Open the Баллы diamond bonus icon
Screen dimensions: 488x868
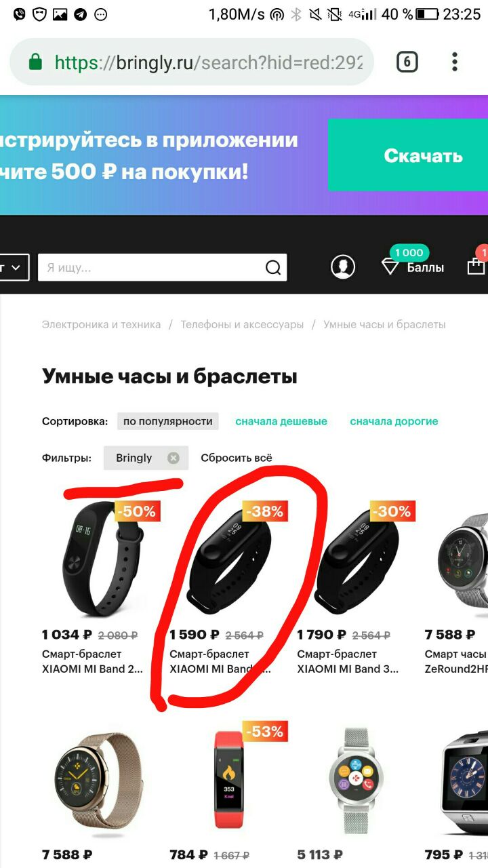point(390,267)
